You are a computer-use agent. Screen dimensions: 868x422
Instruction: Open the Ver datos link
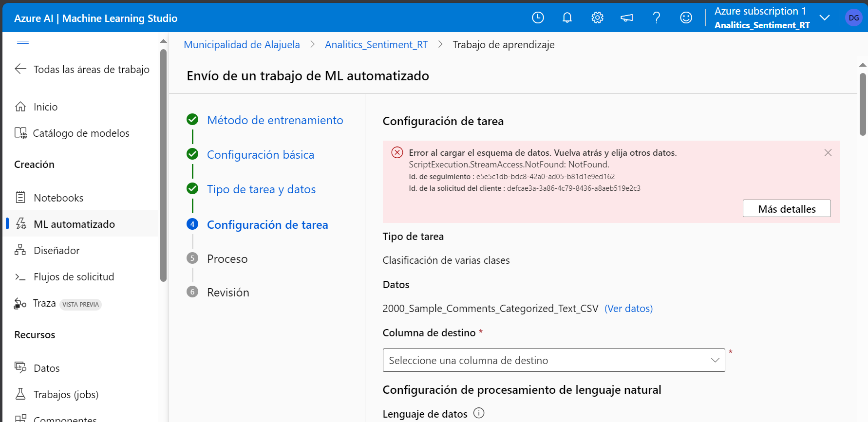(x=628, y=308)
